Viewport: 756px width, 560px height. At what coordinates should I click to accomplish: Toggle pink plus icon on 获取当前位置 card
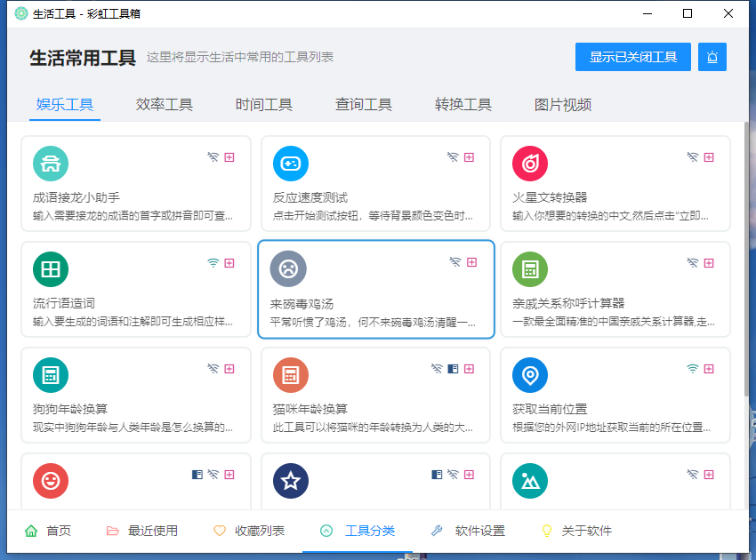(x=709, y=369)
